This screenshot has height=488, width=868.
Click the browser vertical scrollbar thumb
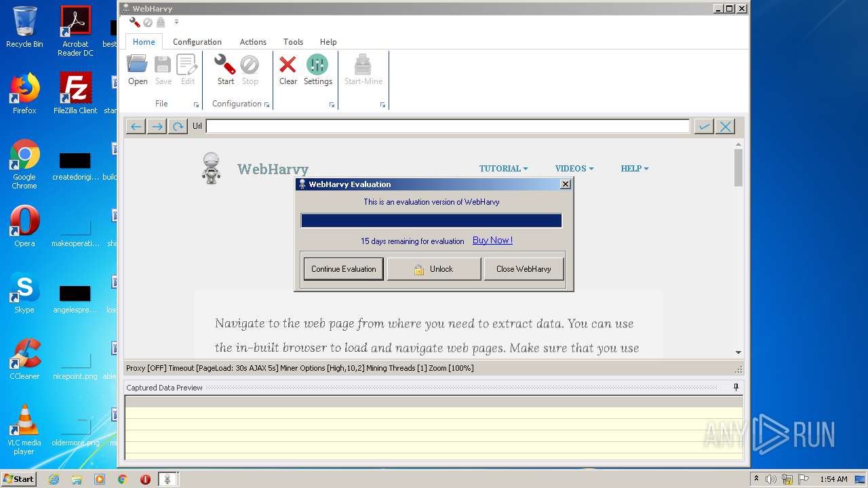(x=738, y=167)
